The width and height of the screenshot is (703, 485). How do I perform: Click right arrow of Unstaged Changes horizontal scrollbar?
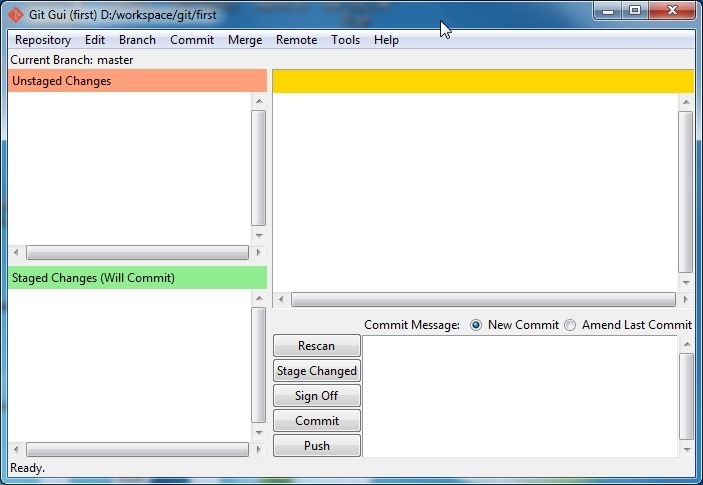click(x=258, y=252)
